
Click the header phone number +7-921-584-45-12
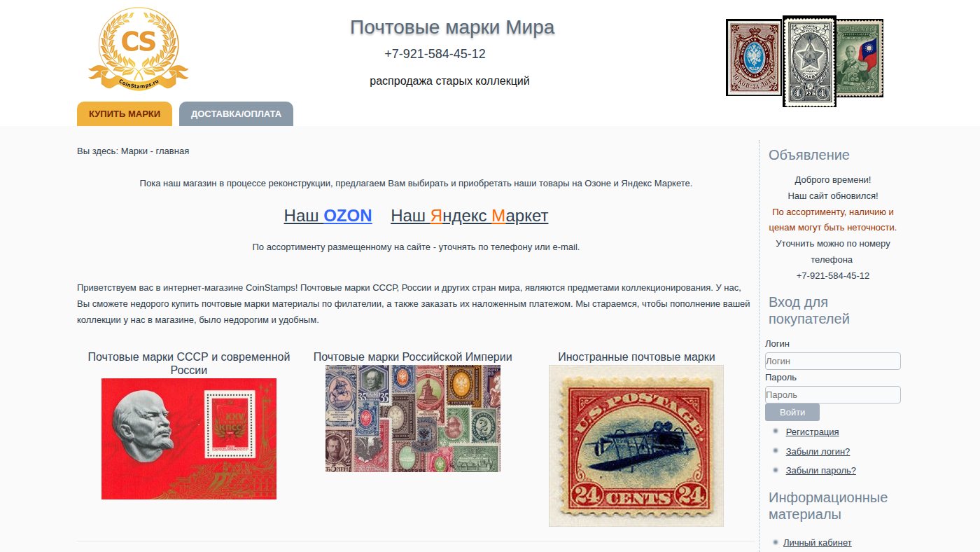click(x=435, y=54)
